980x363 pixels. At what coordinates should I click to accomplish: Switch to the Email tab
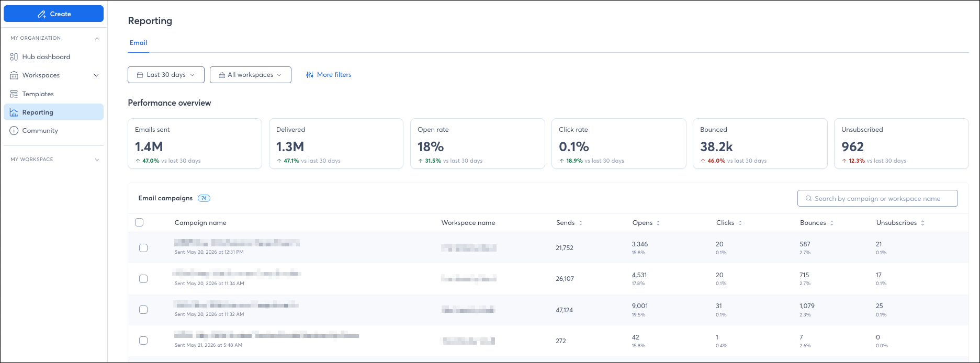138,43
